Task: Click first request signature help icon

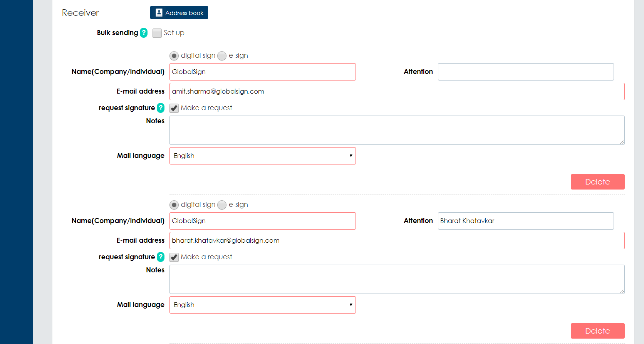Action: [x=161, y=108]
